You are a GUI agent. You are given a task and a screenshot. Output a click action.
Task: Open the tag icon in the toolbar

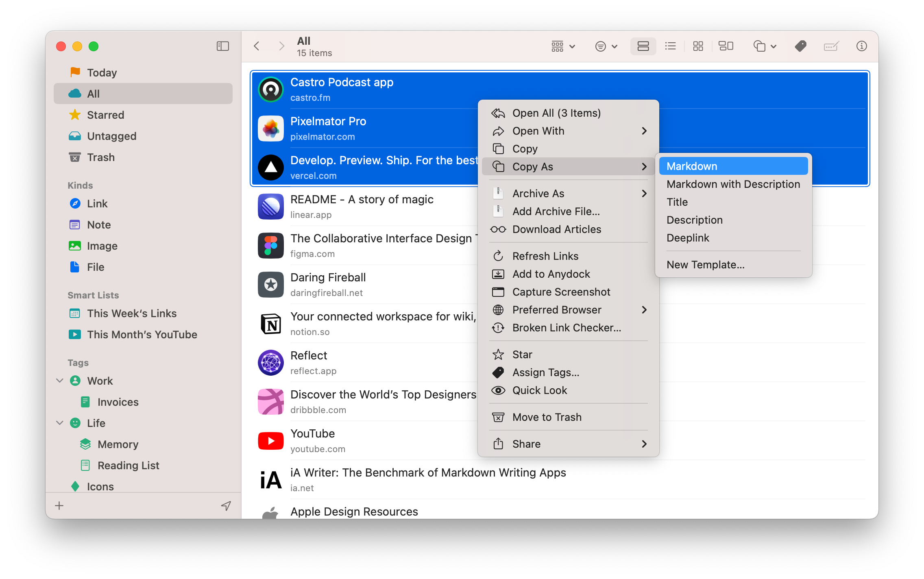coord(800,46)
